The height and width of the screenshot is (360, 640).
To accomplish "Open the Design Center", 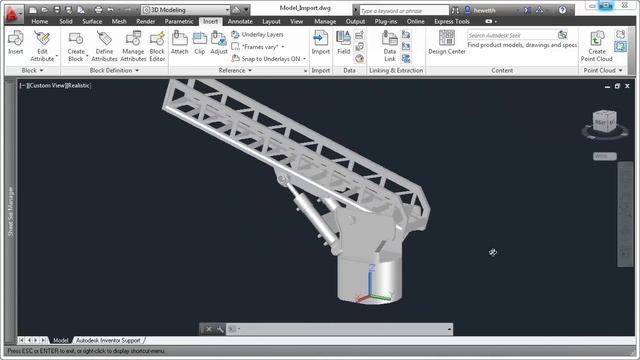I will tap(447, 42).
